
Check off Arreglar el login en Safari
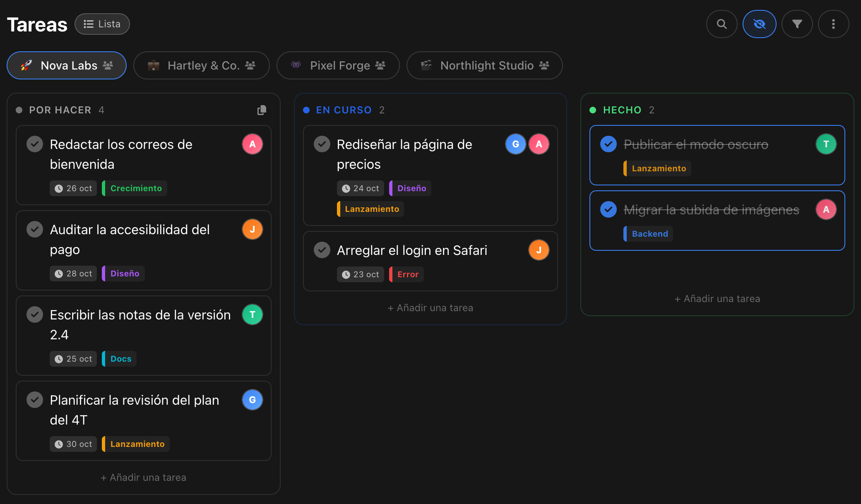point(322,250)
